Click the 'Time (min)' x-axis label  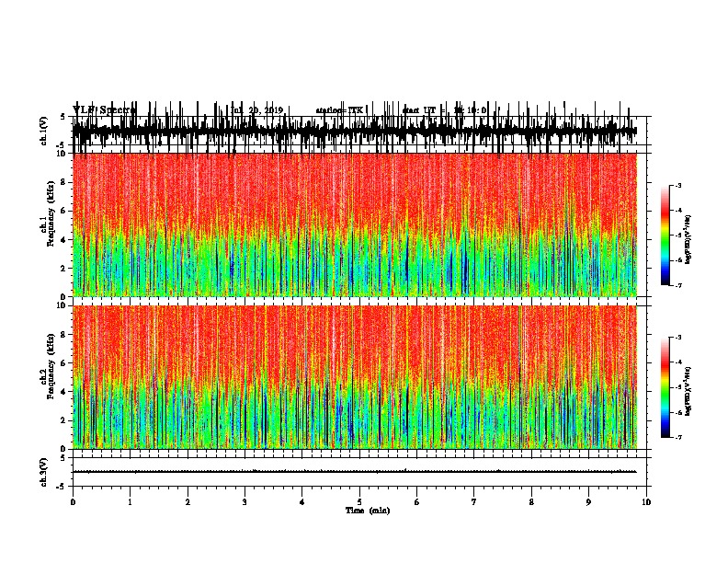(x=368, y=511)
